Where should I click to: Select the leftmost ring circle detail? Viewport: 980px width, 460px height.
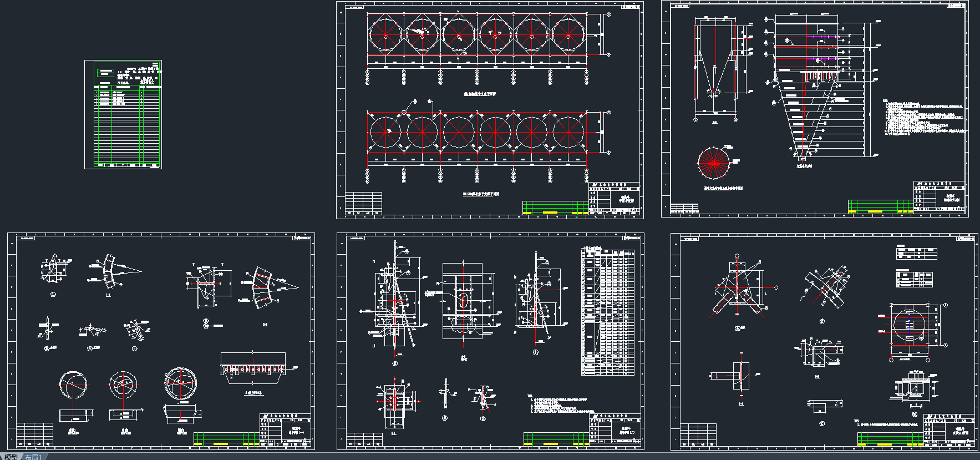tap(73, 385)
